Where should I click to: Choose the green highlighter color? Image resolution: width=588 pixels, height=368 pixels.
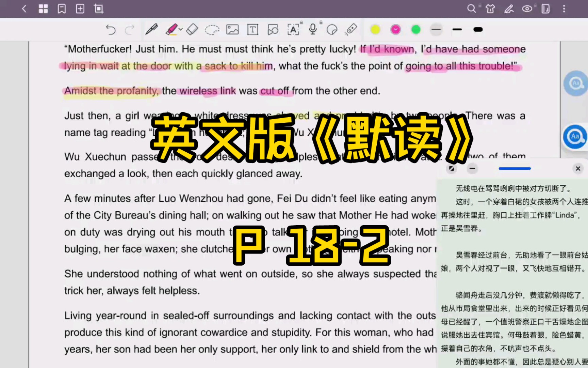[416, 30]
